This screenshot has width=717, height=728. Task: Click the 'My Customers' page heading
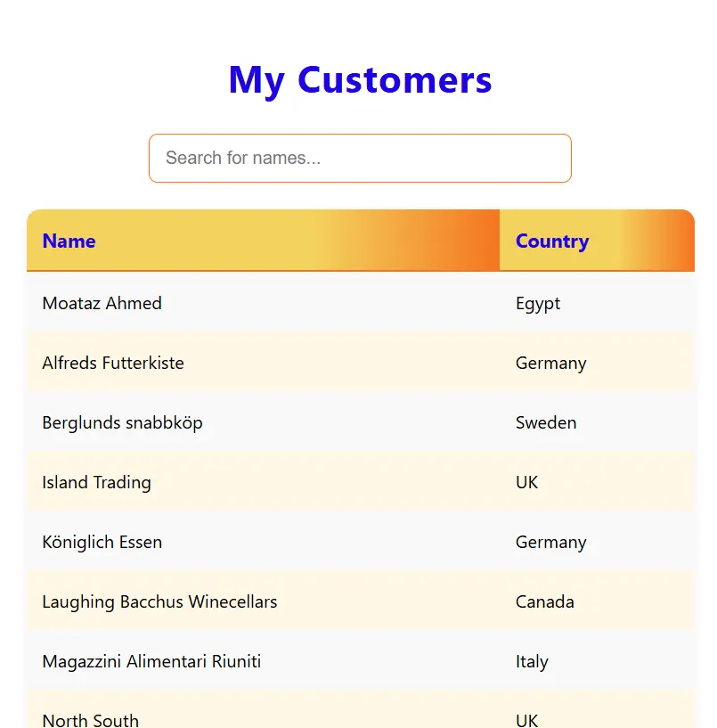pyautogui.click(x=360, y=79)
